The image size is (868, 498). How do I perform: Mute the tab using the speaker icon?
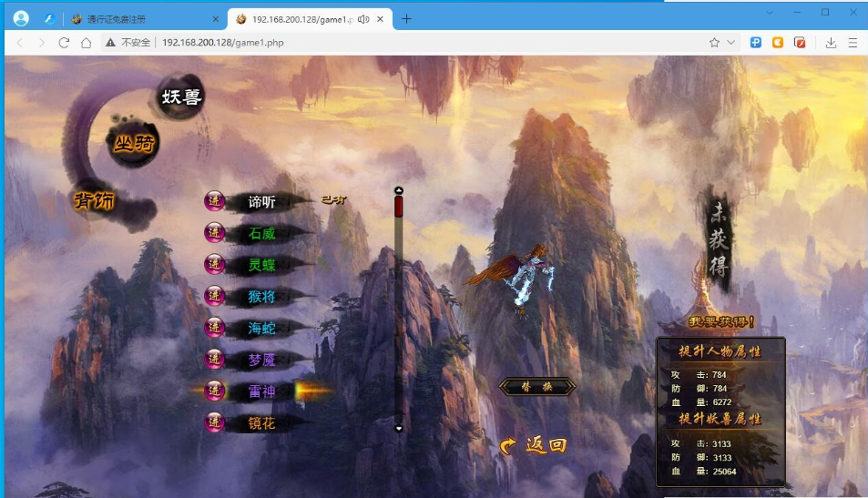(x=363, y=18)
